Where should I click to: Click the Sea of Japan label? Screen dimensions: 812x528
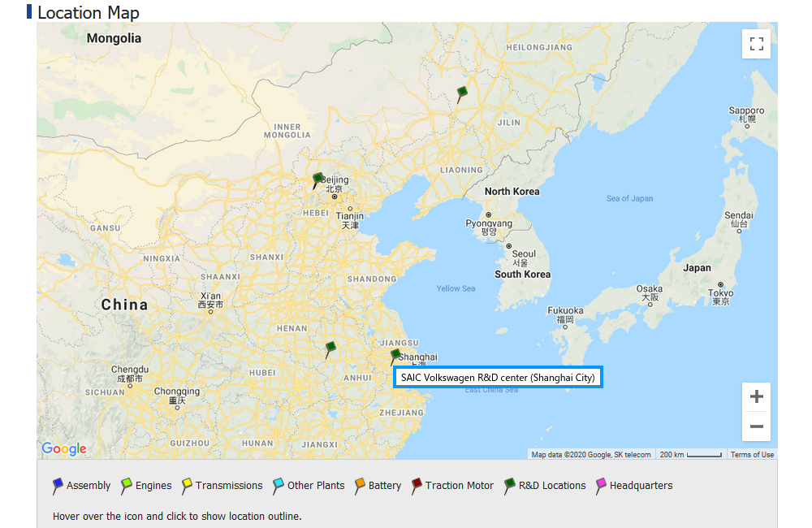[x=629, y=198]
